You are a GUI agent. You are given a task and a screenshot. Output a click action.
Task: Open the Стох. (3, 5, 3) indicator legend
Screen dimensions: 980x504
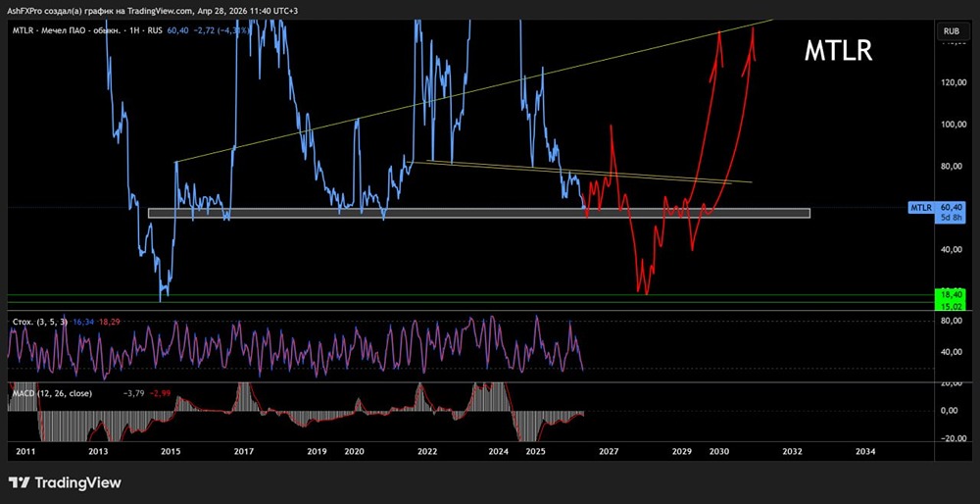(x=40, y=321)
